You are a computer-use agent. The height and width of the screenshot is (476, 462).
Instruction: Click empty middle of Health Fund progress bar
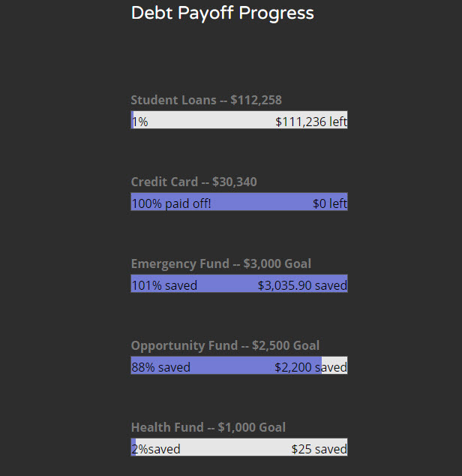236,448
